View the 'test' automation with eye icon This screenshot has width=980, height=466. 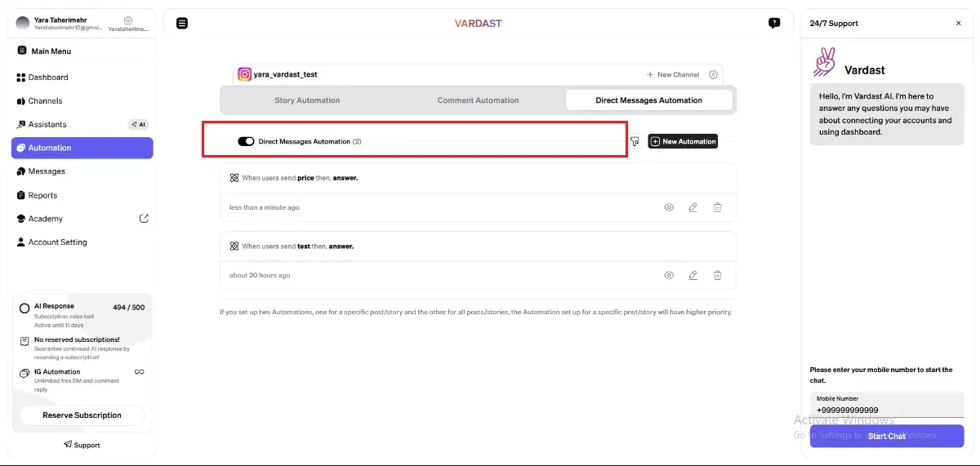[x=669, y=275]
